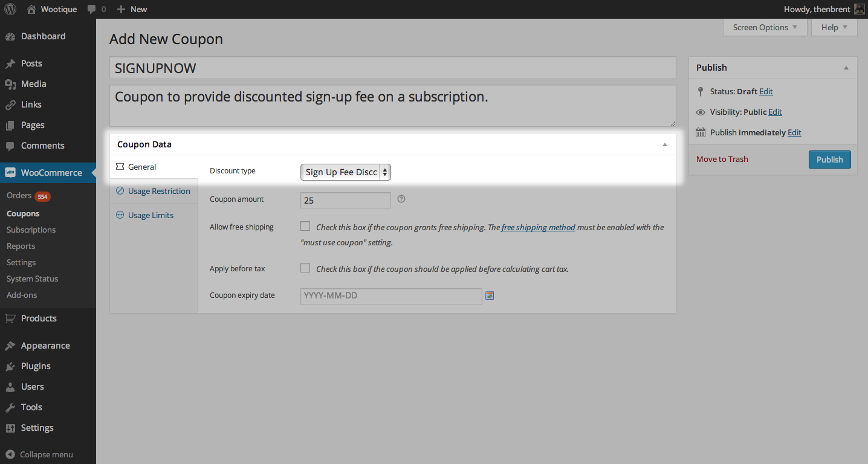Click the WordPress logo in the admin bar
This screenshot has height=464, width=868.
(10, 9)
